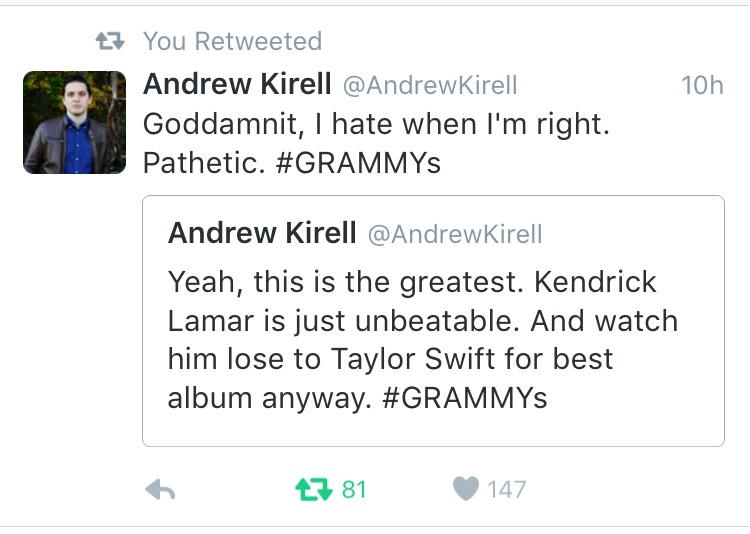Click the reply arrow icon

[x=160, y=490]
